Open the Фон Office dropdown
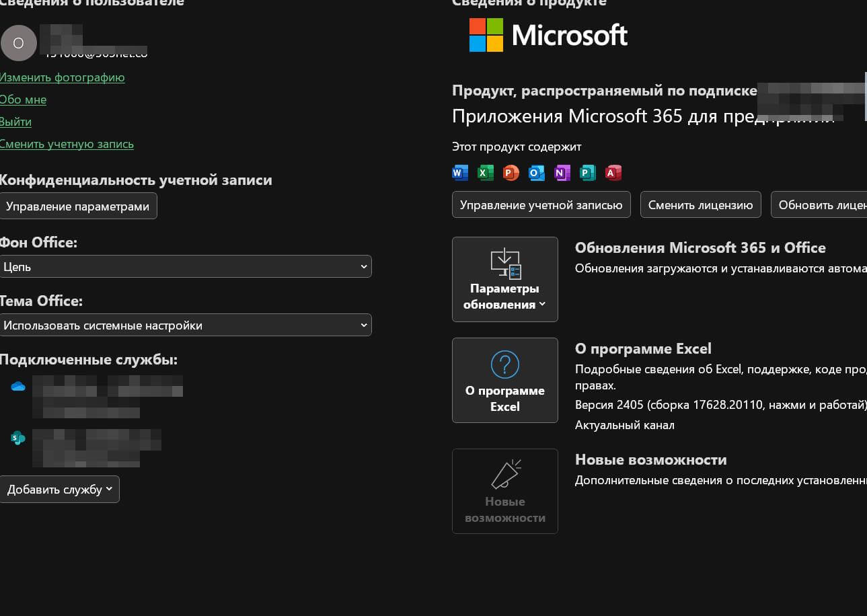The width and height of the screenshot is (867, 616). [x=186, y=266]
